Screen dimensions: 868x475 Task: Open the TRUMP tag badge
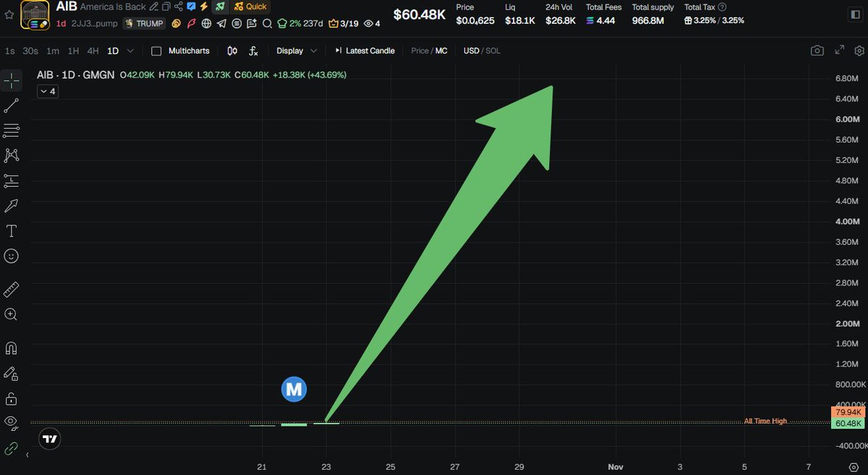tap(144, 23)
